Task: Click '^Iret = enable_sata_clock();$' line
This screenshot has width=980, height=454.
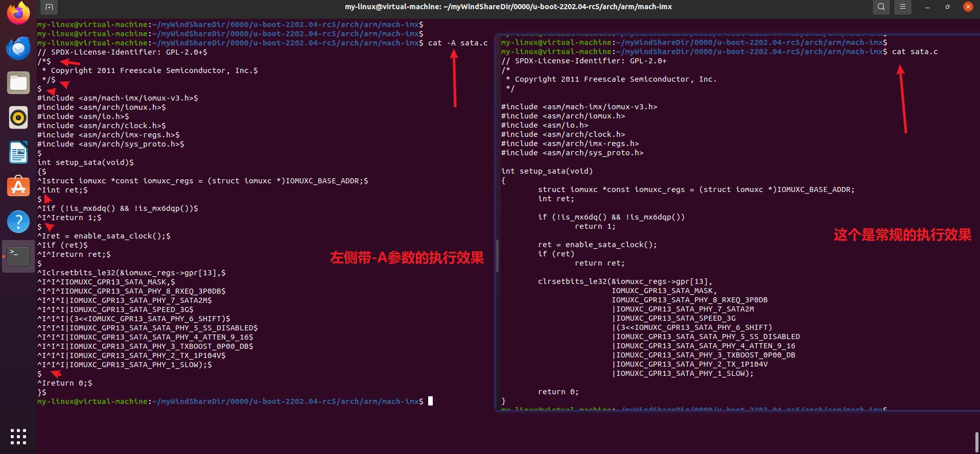Action: click(x=104, y=236)
